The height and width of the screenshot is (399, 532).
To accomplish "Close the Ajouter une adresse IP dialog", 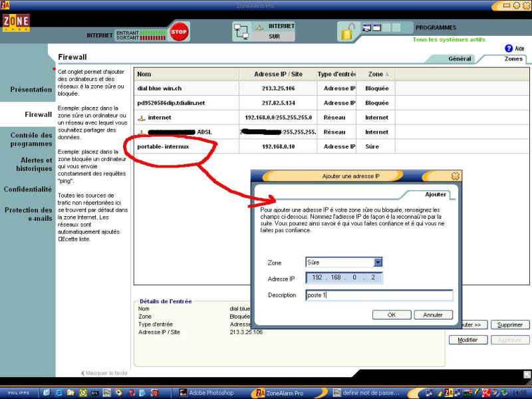I will 455,176.
